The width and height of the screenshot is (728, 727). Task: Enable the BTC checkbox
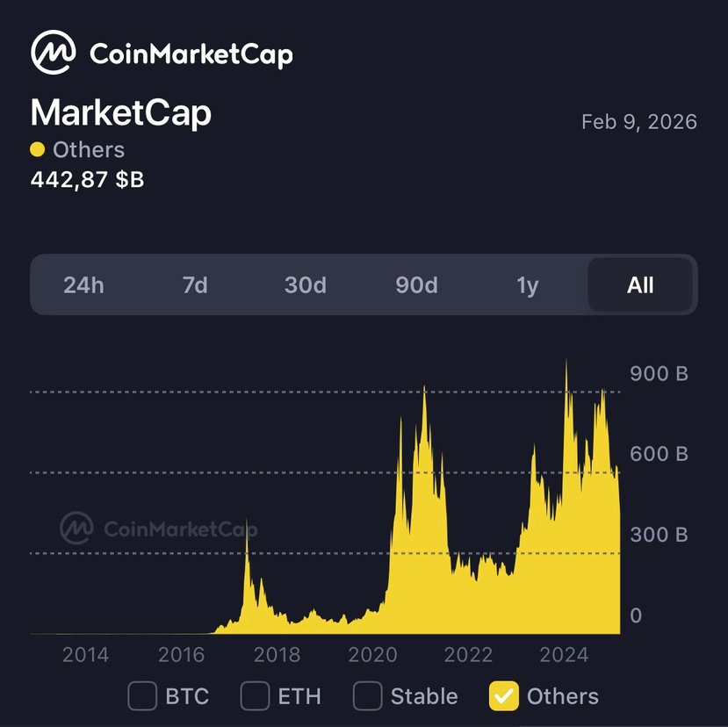pyautogui.click(x=142, y=696)
